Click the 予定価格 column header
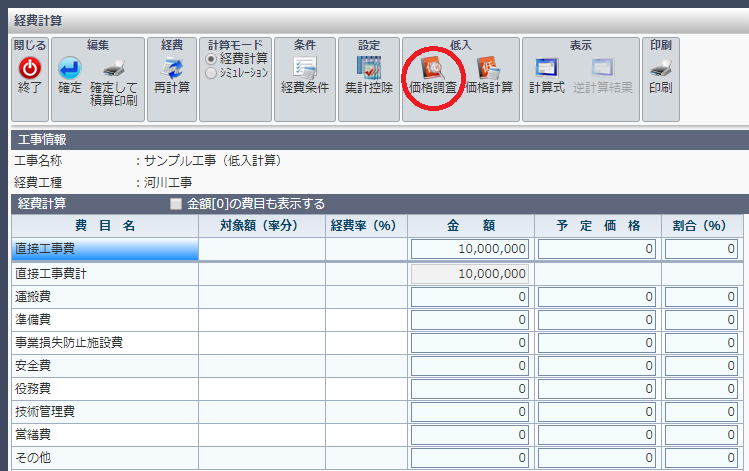The image size is (749, 471). tap(598, 225)
